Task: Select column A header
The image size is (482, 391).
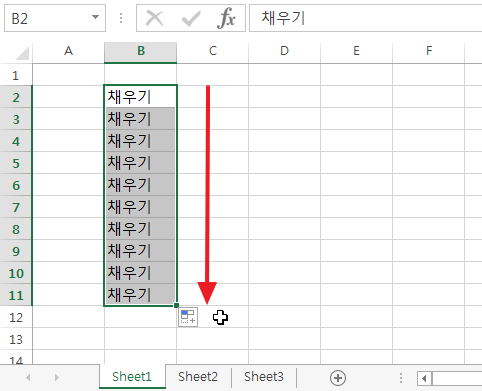Action: pos(68,51)
